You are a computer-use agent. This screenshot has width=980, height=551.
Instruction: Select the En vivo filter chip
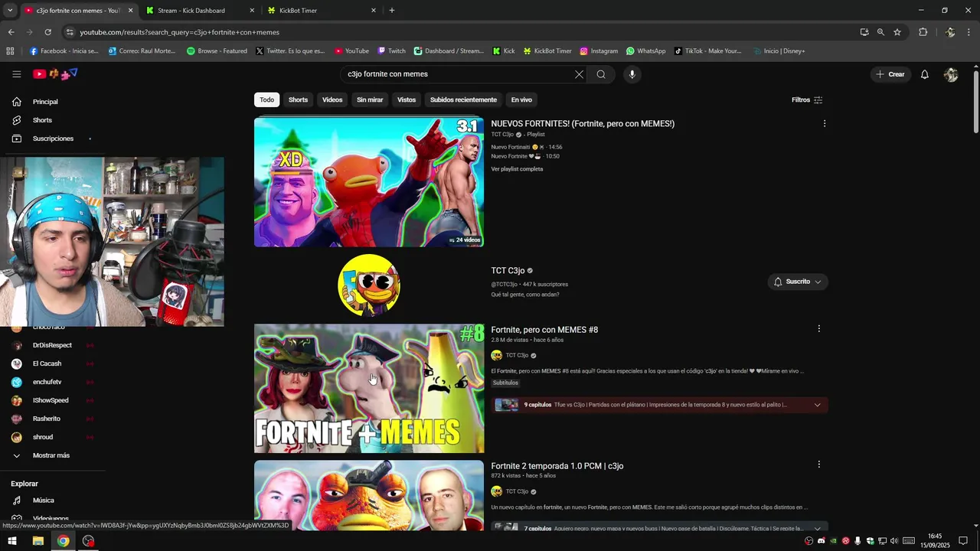[521, 99]
